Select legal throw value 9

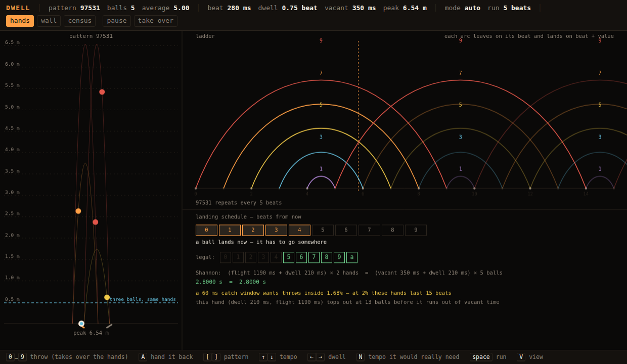[339, 257]
